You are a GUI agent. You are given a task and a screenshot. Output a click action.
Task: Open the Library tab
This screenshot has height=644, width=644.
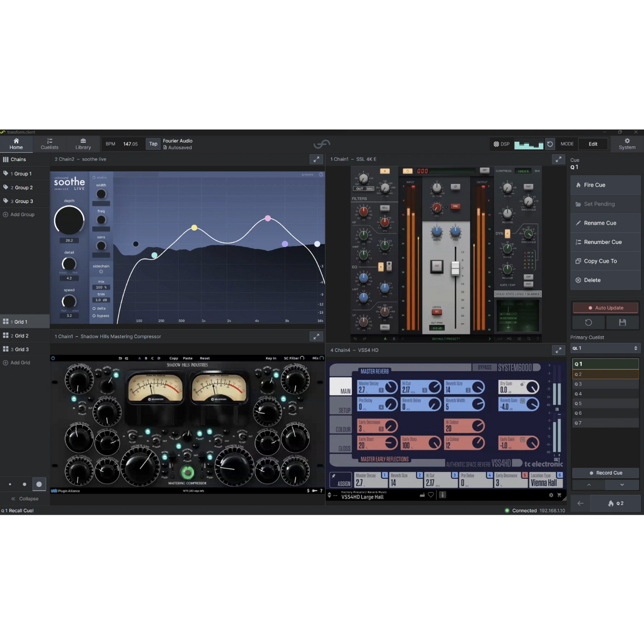[83, 144]
